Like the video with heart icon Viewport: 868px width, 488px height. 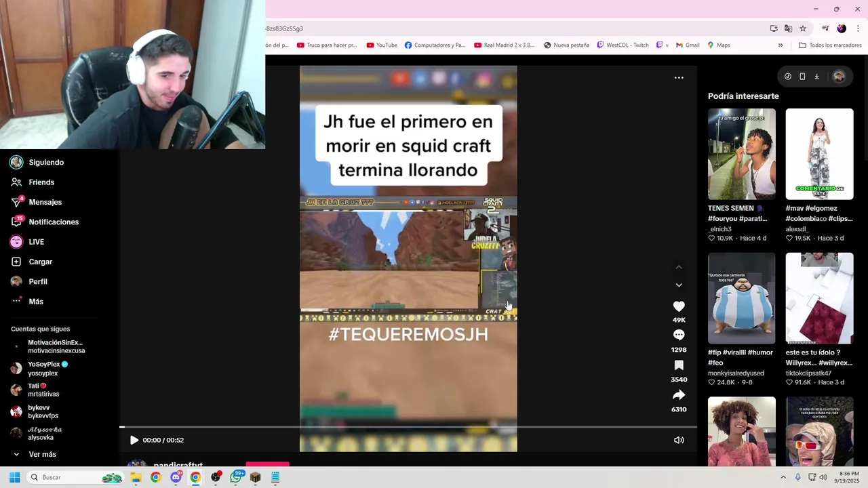pyautogui.click(x=679, y=306)
